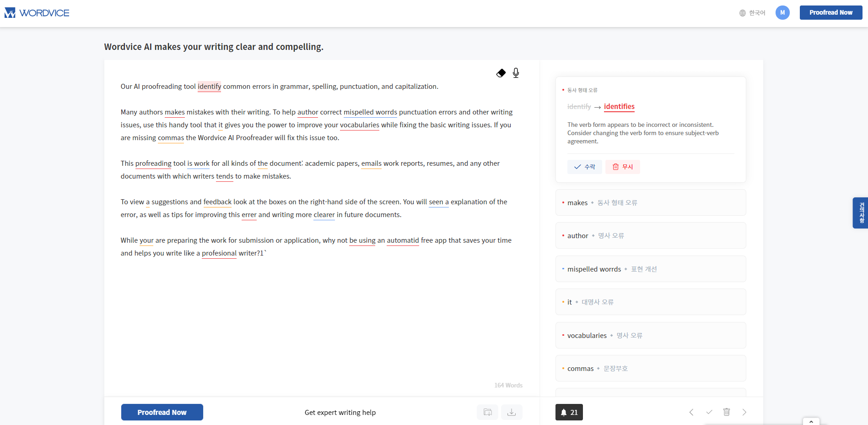The image size is (868, 425).
Task: Click the underlined word profesional
Action: (x=219, y=253)
